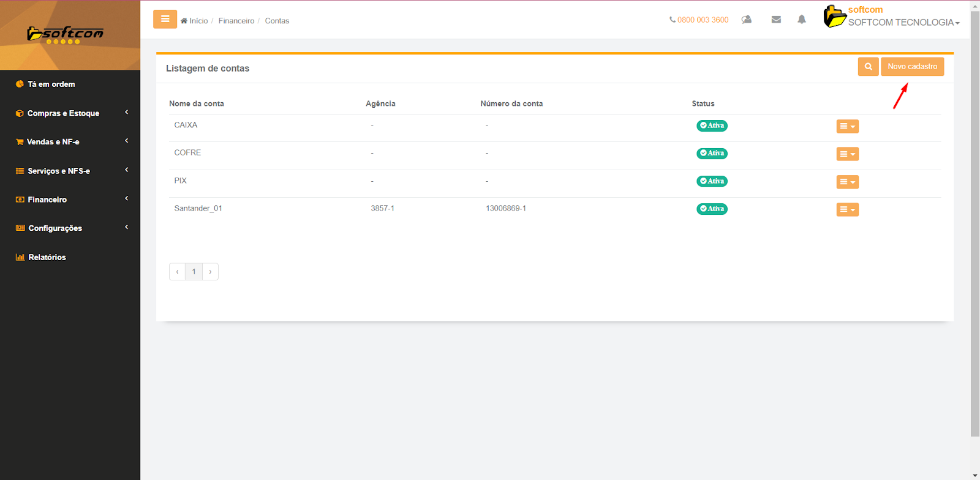Open the Relatórios menu item
Viewport: 980px width, 480px height.
pyautogui.click(x=47, y=257)
